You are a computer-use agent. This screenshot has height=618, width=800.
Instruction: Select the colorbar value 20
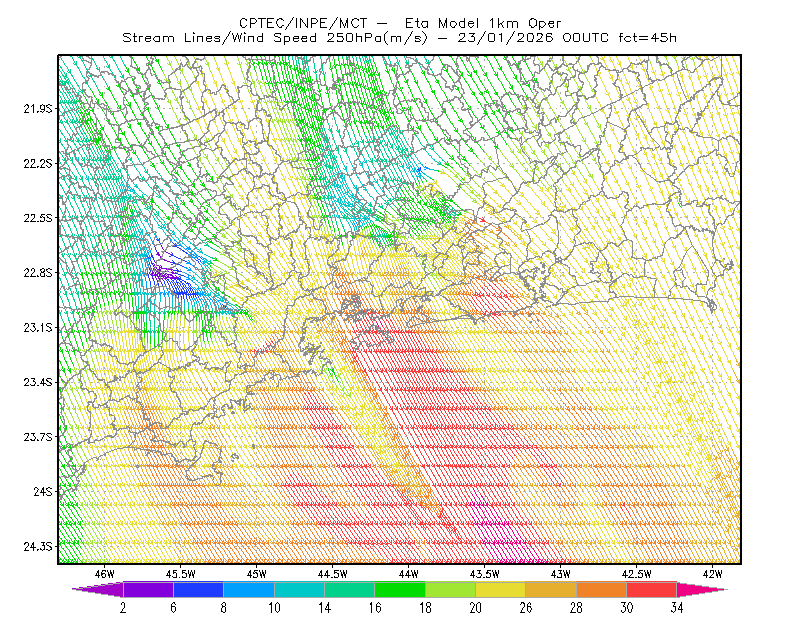tap(476, 608)
